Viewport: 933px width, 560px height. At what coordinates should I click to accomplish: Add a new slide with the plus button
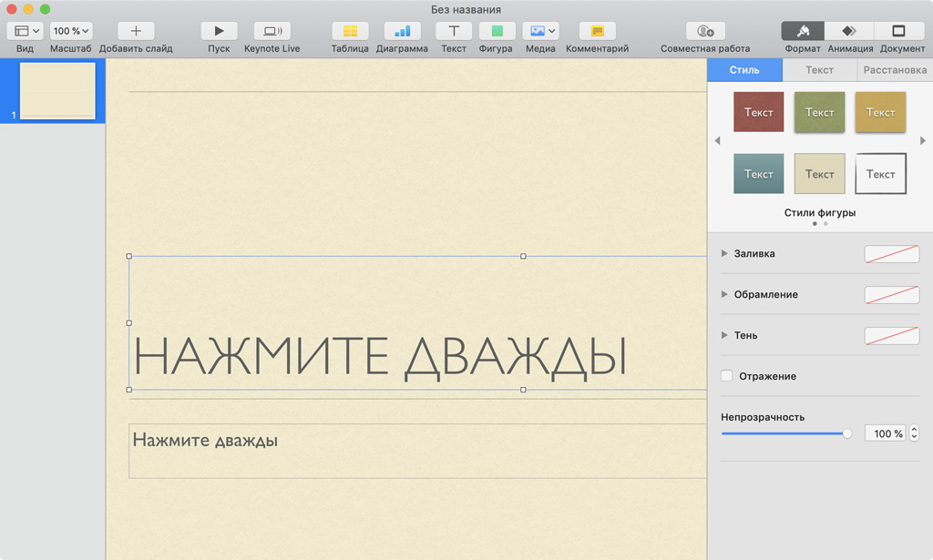(x=136, y=31)
